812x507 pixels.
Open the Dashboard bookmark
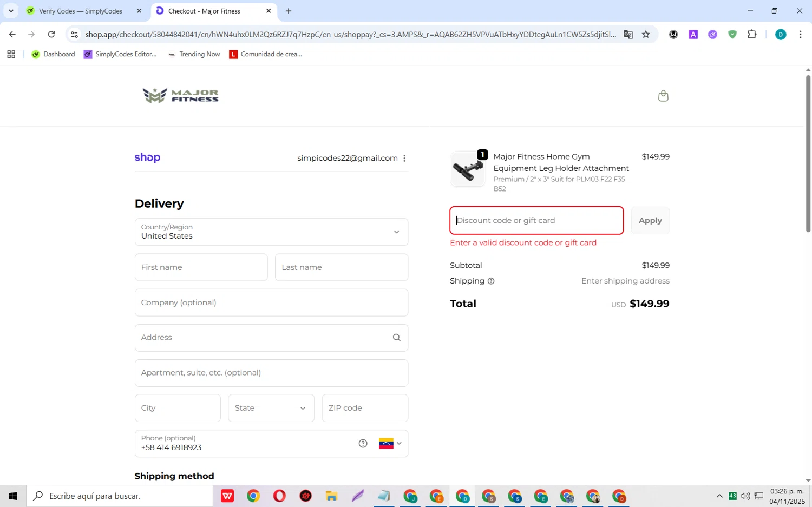tap(53, 54)
